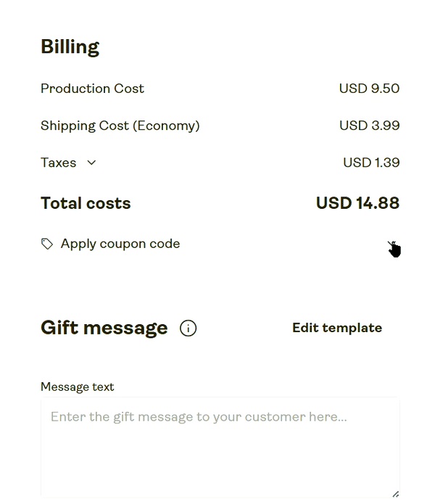Click the Message text field label
This screenshot has width=435, height=504.
click(77, 387)
